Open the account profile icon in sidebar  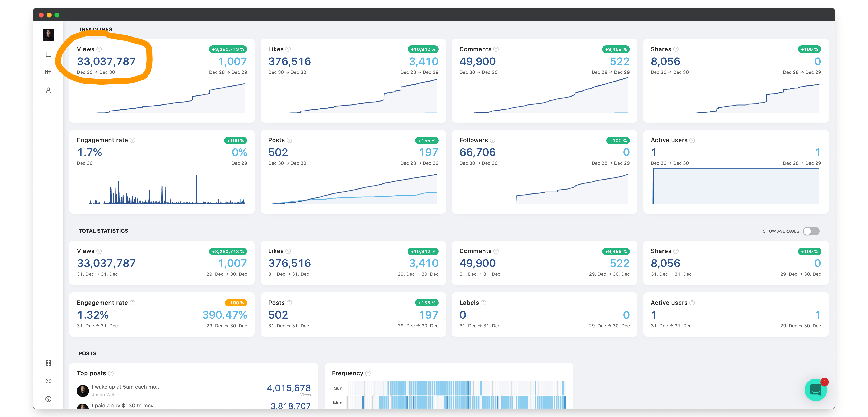[x=48, y=90]
